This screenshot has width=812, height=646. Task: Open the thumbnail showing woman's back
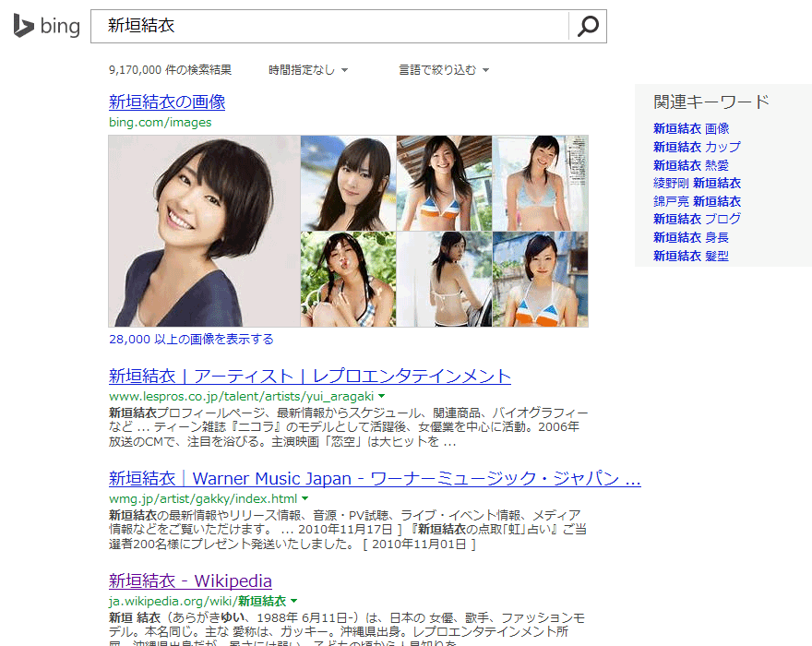(x=444, y=280)
